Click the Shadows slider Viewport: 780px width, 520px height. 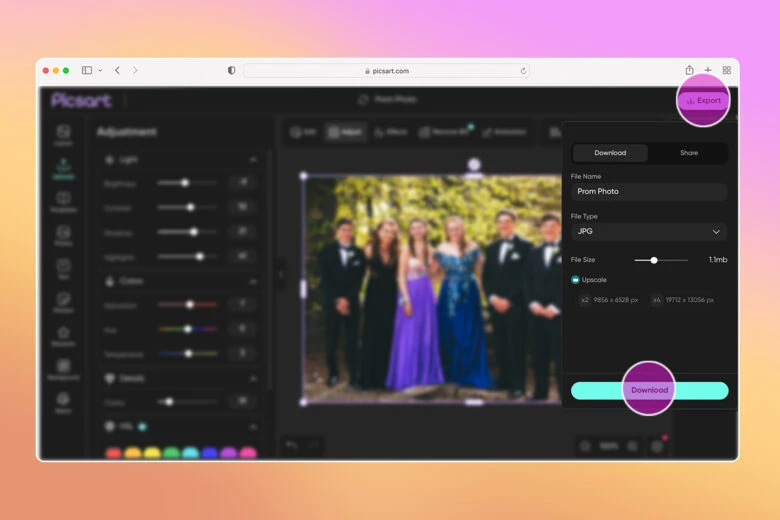pos(187,232)
